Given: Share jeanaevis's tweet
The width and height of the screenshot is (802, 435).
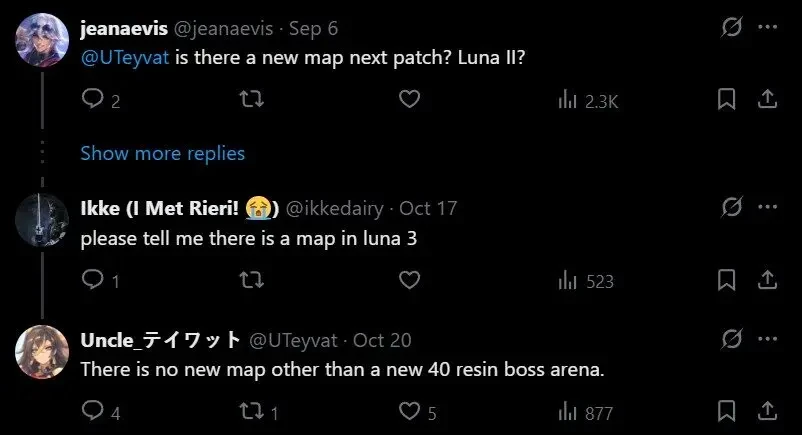Looking at the screenshot, I should coord(767,99).
